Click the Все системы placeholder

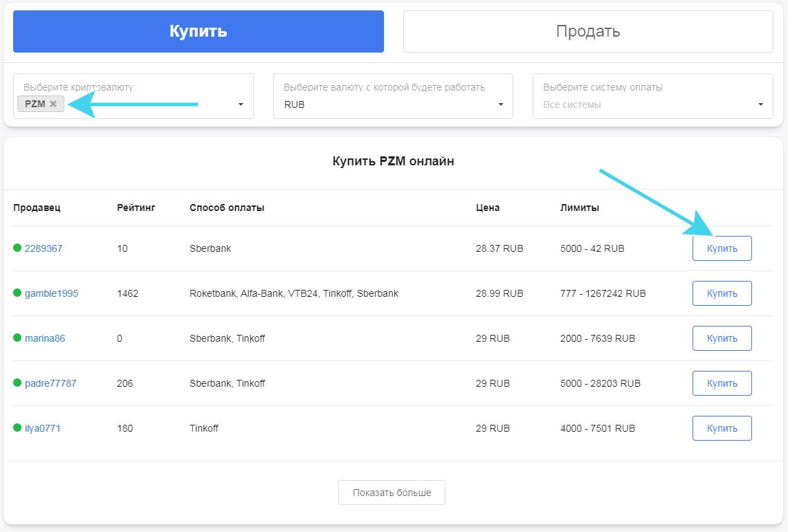point(572,104)
